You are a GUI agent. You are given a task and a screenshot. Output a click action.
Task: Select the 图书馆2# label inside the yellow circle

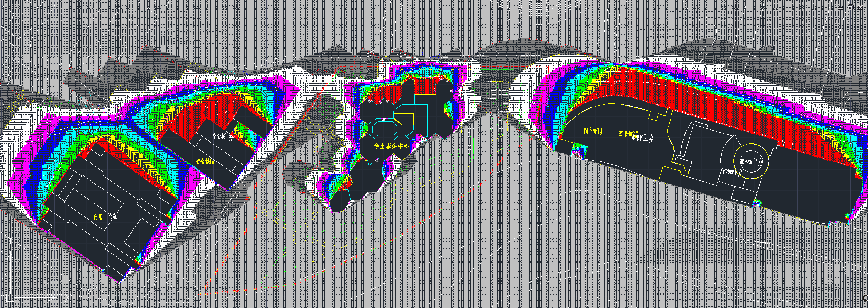pyautogui.click(x=751, y=161)
